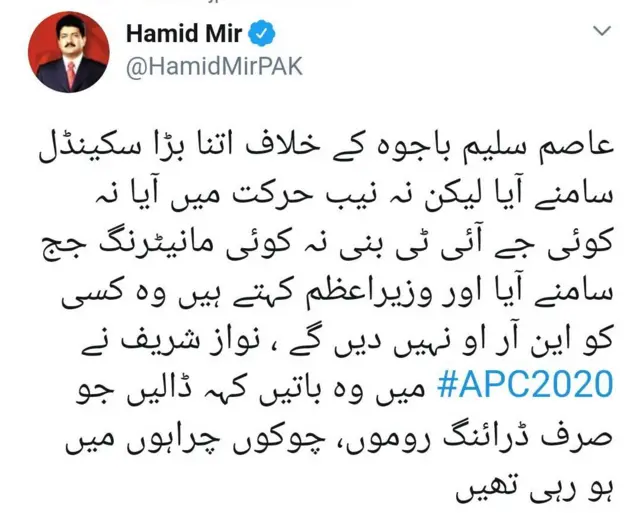This screenshot has height=513, width=640.
Task: Click the blue verified badge icon
Action: (x=262, y=34)
